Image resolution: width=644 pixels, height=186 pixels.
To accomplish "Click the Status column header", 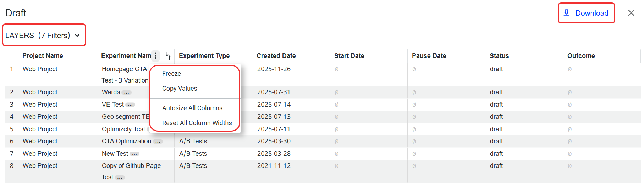I will [499, 56].
